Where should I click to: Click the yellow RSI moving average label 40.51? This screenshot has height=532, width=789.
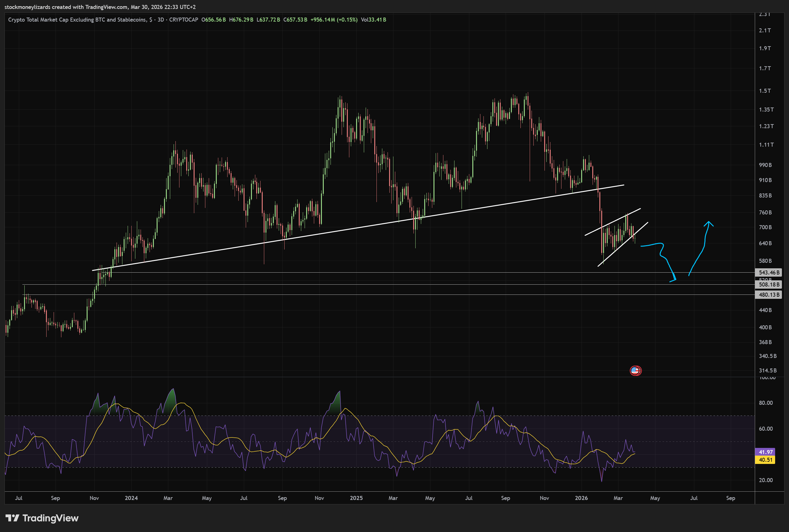coord(766,460)
